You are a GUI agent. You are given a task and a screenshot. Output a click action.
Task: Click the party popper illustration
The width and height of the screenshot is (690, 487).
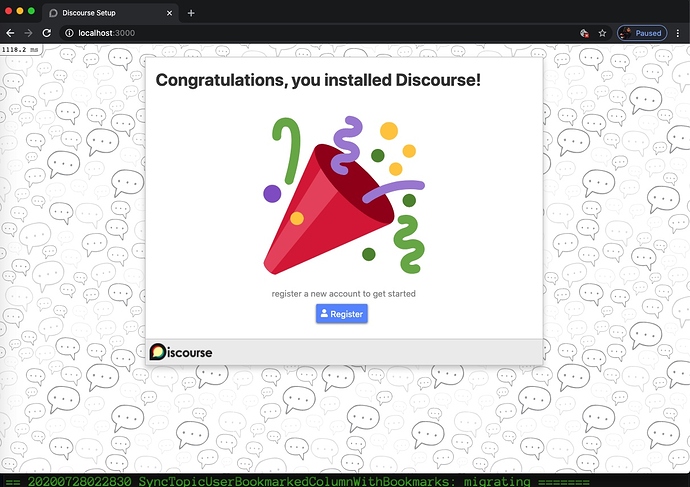coord(344,195)
